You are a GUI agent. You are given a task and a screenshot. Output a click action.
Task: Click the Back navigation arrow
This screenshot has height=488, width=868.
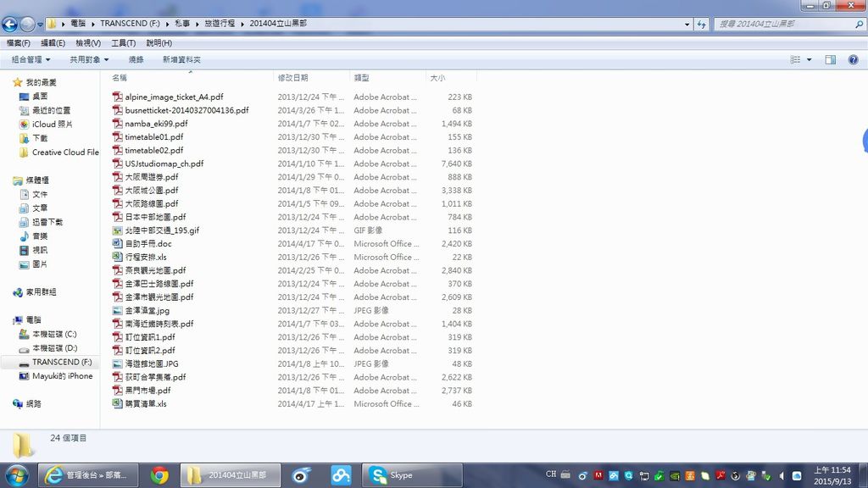point(10,24)
